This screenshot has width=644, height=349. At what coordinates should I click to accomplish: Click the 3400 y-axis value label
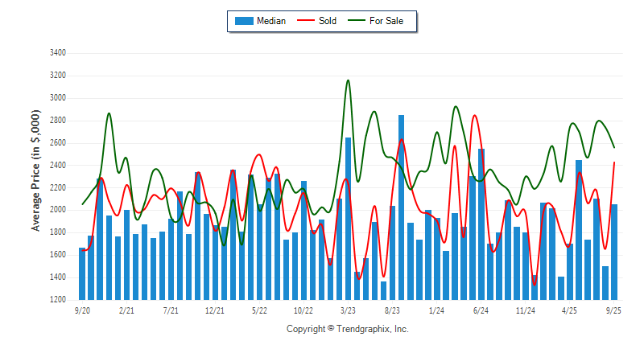(x=57, y=53)
